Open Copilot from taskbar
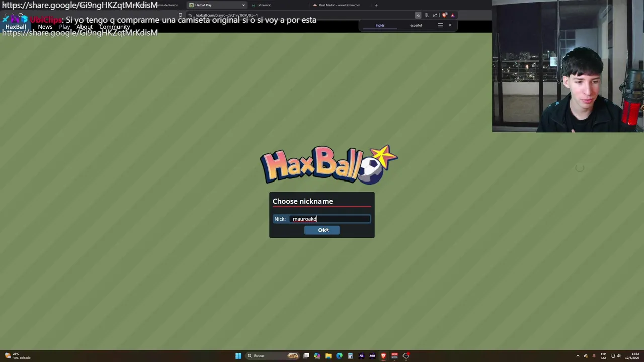This screenshot has height=362, width=644. [317, 356]
